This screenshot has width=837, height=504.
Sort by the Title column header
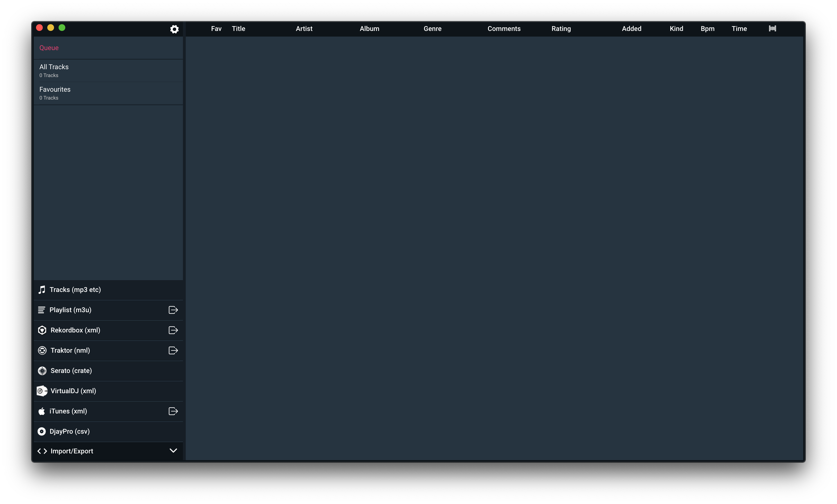[x=238, y=29]
